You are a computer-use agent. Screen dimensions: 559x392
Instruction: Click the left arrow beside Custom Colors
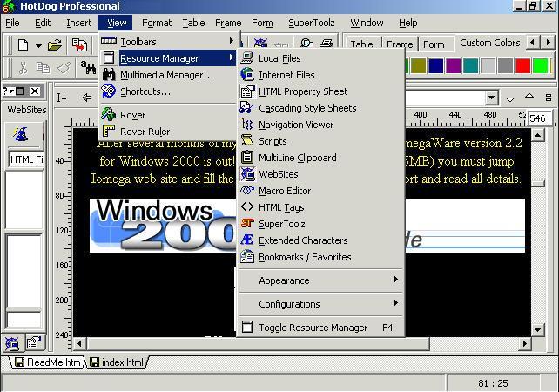[x=532, y=43]
